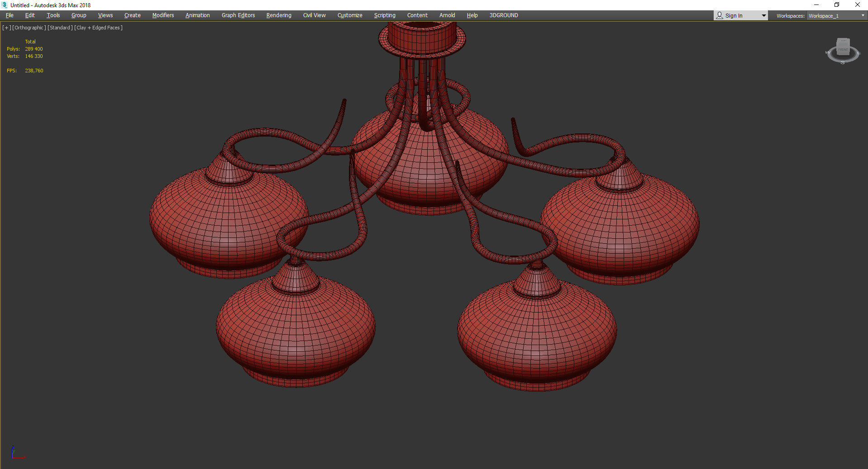Image resolution: width=868 pixels, height=469 pixels.
Task: Open the Edit menu
Action: 30,15
